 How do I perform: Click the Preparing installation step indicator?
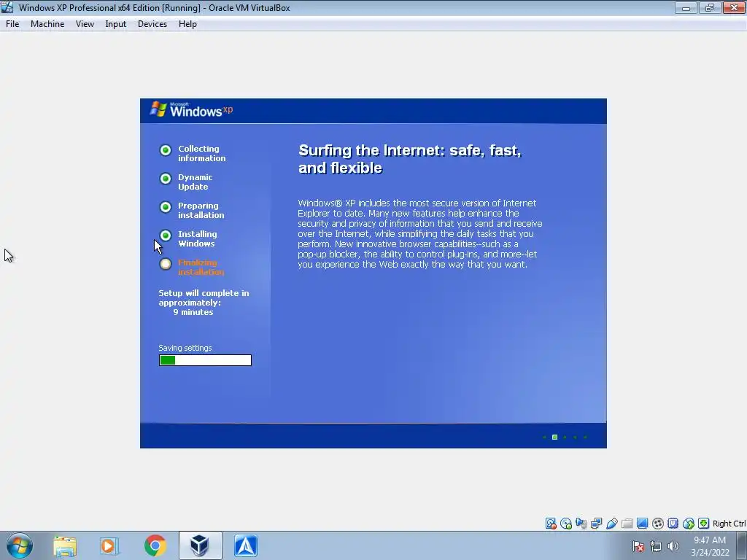[166, 207]
